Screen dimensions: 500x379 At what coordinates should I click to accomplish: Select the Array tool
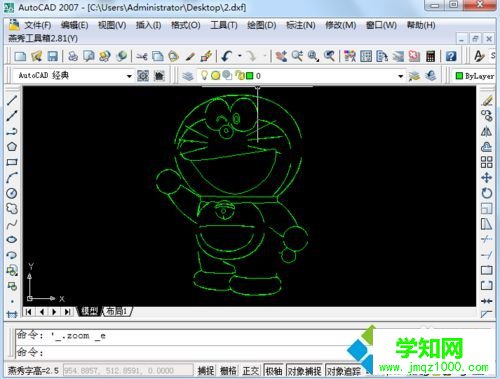[487, 162]
